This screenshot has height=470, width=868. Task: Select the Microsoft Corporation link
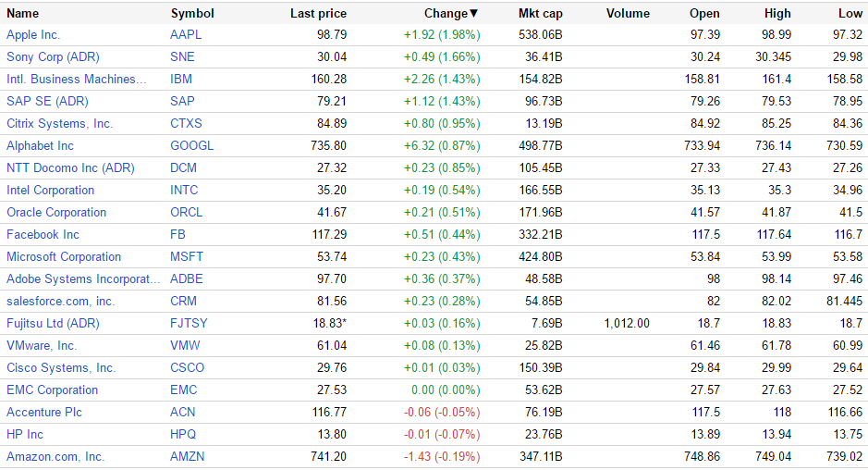click(64, 256)
